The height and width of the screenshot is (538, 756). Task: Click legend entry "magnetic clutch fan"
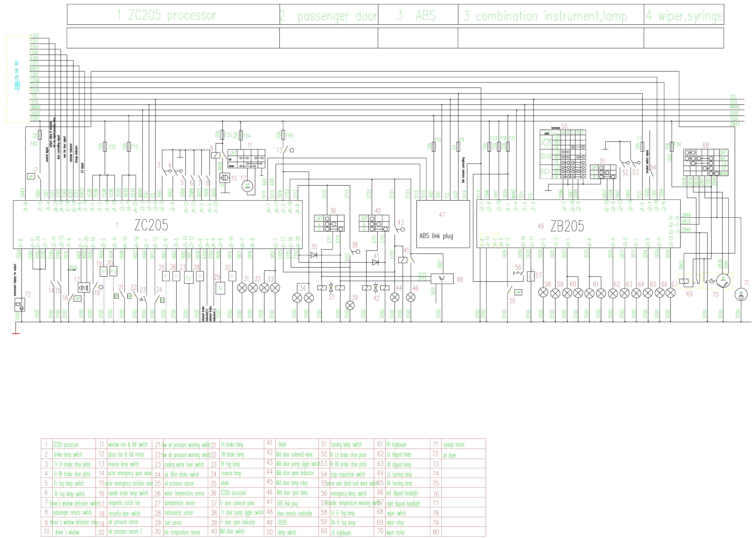tap(124, 503)
